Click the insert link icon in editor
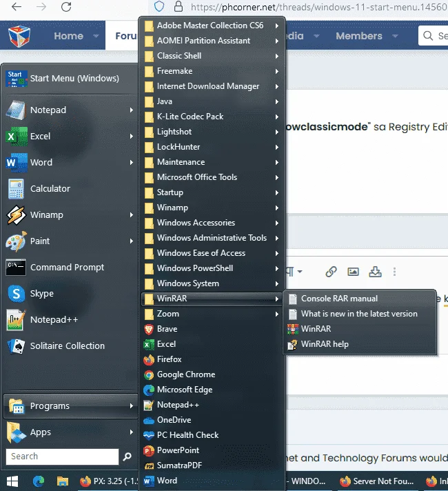 (331, 272)
